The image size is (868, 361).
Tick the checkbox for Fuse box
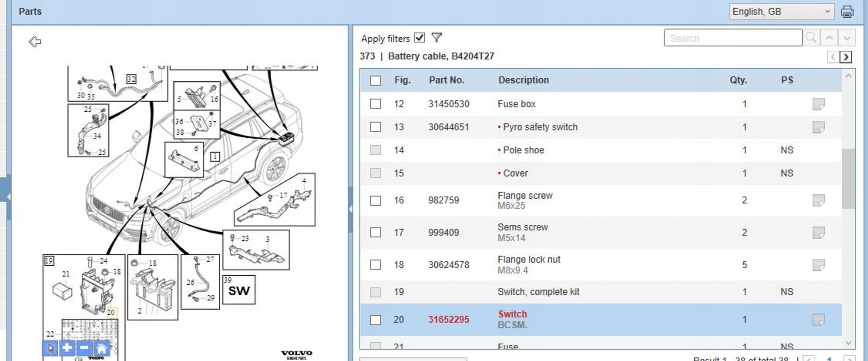[x=375, y=104]
